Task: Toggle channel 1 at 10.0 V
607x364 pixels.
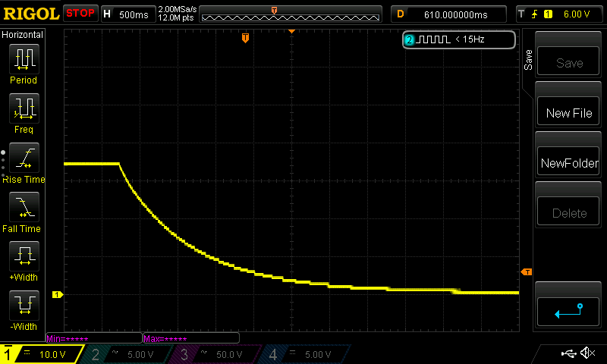Action: 41,354
